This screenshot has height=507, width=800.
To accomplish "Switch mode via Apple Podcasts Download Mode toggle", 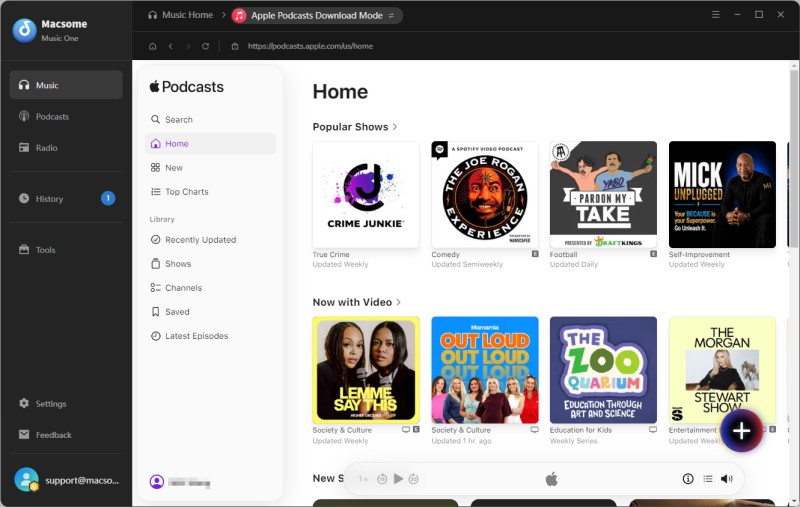I will pyautogui.click(x=317, y=15).
